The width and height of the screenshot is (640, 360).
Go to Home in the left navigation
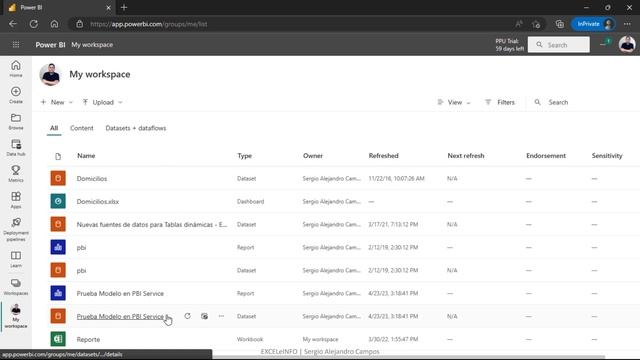click(x=16, y=69)
